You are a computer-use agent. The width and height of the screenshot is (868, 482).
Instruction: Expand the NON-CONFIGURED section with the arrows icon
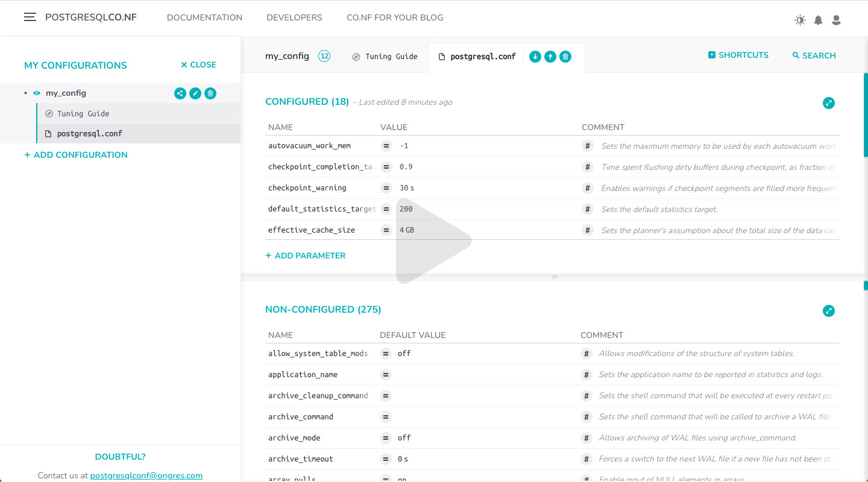pos(829,311)
